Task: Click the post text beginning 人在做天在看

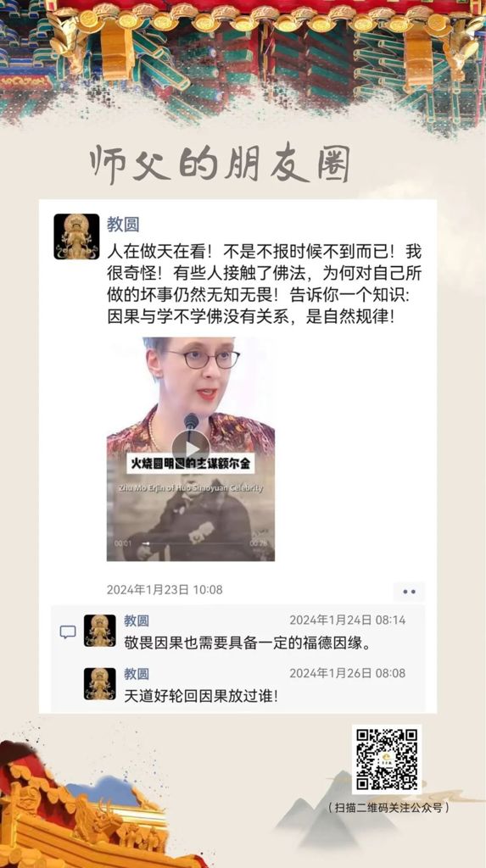Action: (265, 284)
